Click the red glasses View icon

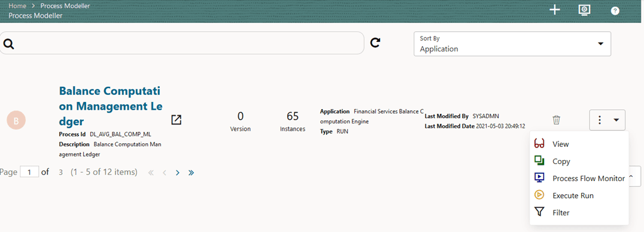539,144
